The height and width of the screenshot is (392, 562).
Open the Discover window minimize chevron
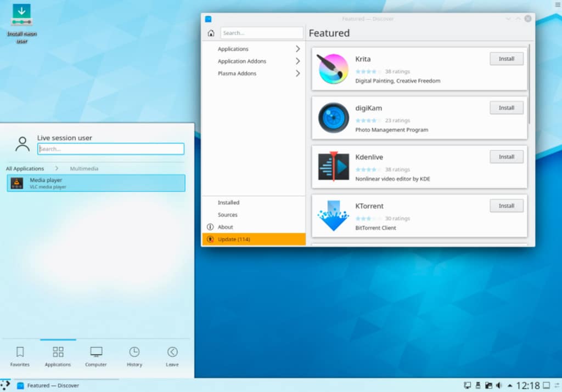coord(508,19)
